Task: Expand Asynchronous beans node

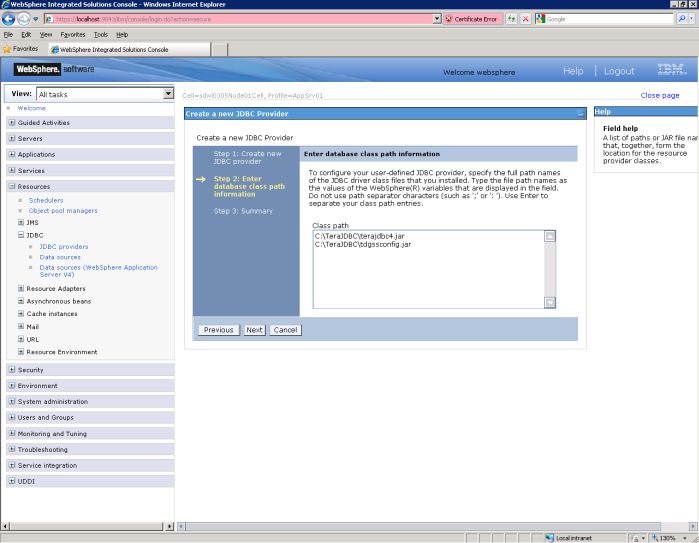Action: tap(21, 301)
